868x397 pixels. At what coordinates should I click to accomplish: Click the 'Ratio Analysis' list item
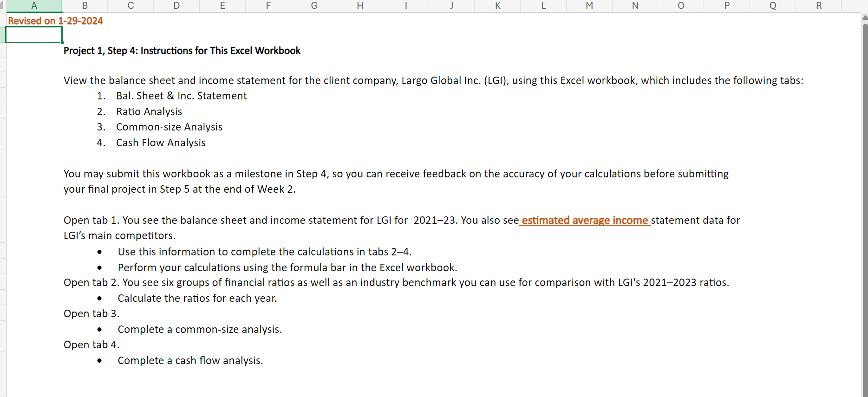(149, 111)
